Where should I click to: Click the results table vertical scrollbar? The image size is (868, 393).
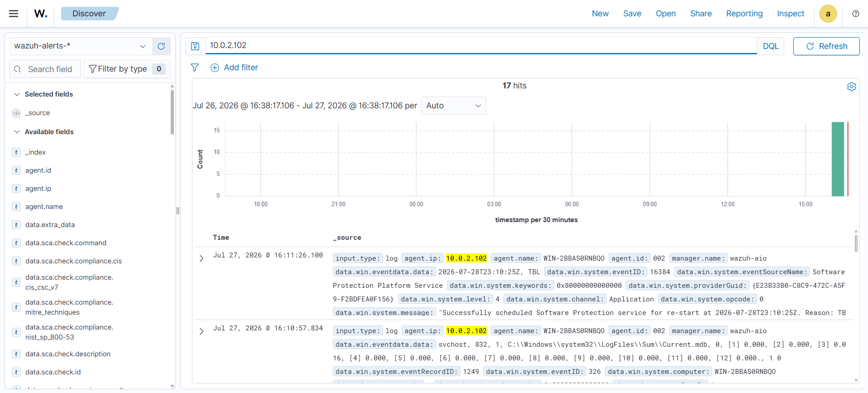[856, 243]
